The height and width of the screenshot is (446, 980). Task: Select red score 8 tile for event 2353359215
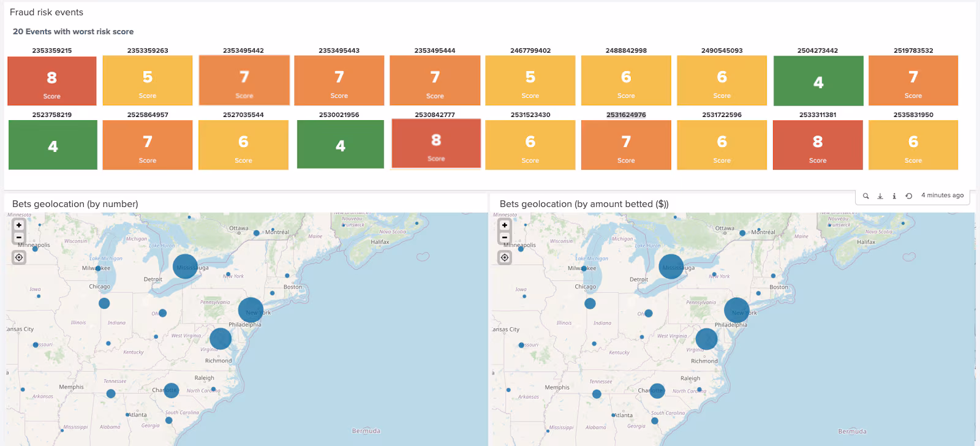click(52, 81)
